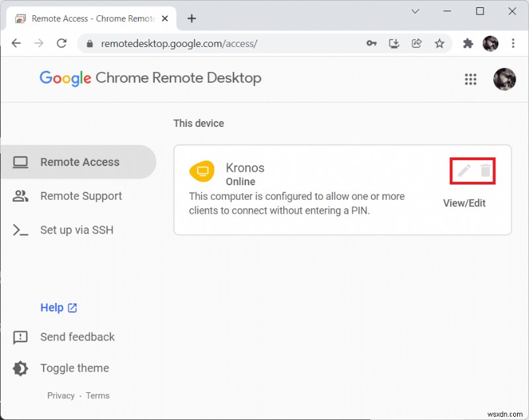View the Privacy page
The image size is (529, 420).
[61, 395]
